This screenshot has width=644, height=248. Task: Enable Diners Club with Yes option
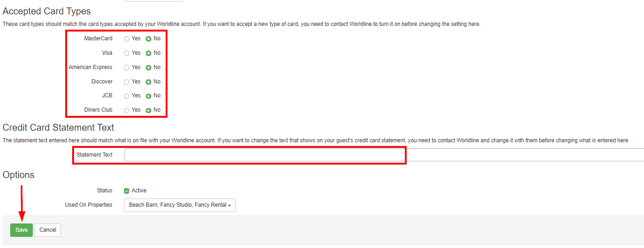[x=126, y=110]
